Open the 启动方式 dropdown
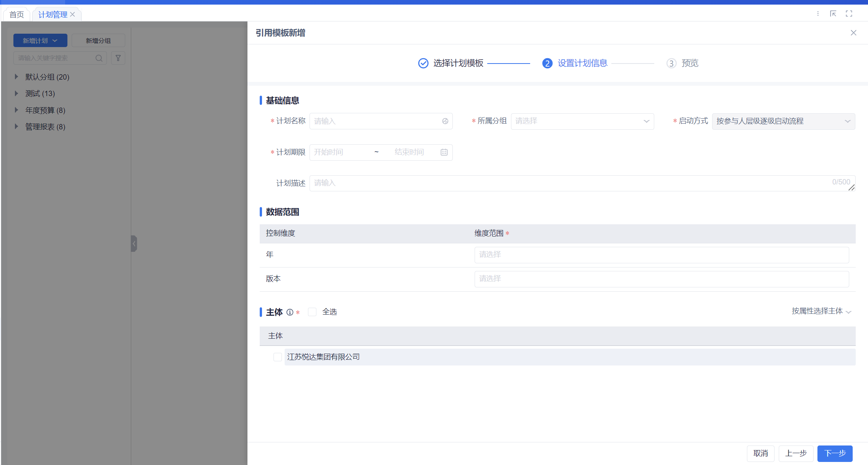 pyautogui.click(x=783, y=121)
